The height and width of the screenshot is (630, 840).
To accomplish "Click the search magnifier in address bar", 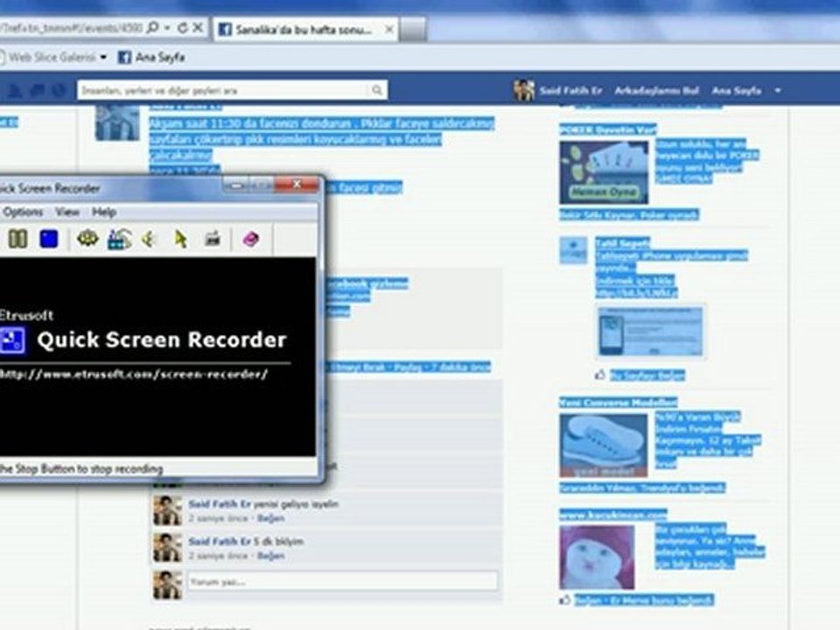I will point(152,27).
